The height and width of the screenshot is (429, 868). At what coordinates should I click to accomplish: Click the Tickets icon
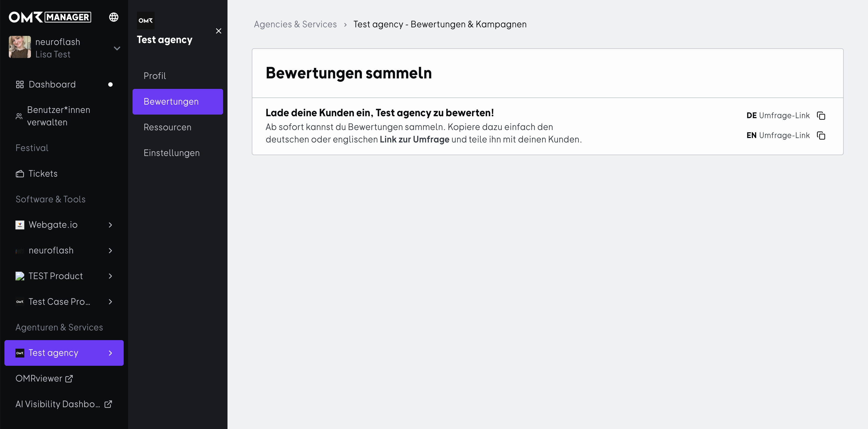[x=20, y=174]
